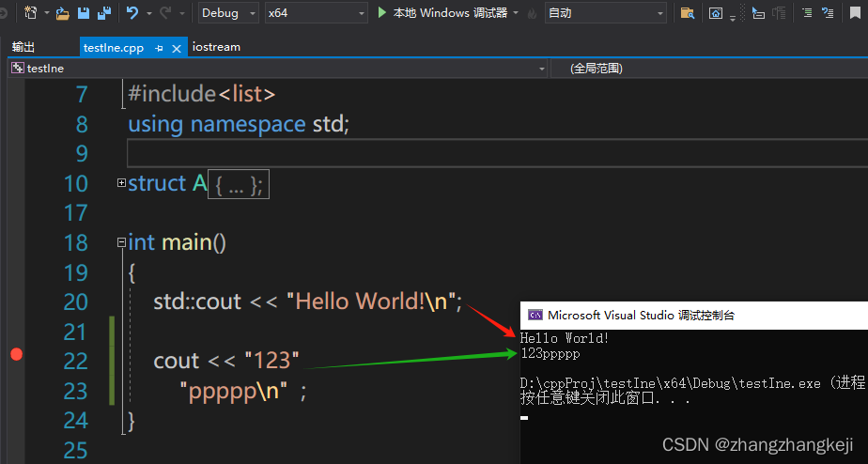Click into the empty line 9

(497, 153)
